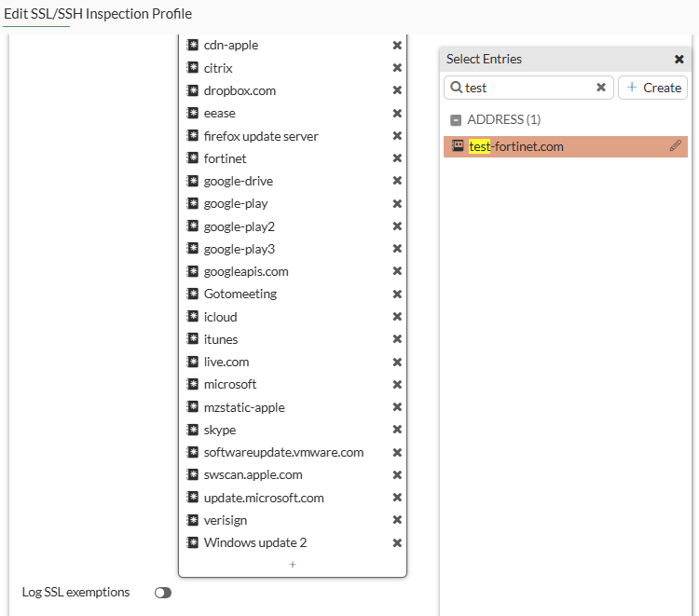Image resolution: width=699 pixels, height=616 pixels.
Task: Select the icloud address entry
Action: coord(221,317)
